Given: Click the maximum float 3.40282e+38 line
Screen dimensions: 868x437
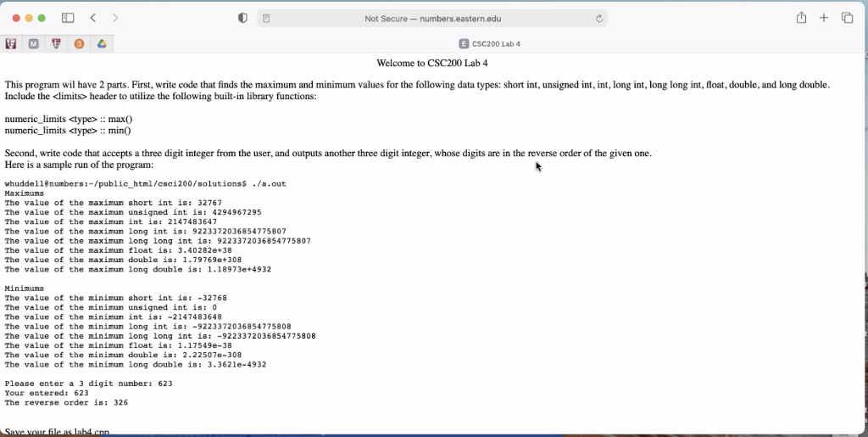Looking at the screenshot, I should pos(118,250).
